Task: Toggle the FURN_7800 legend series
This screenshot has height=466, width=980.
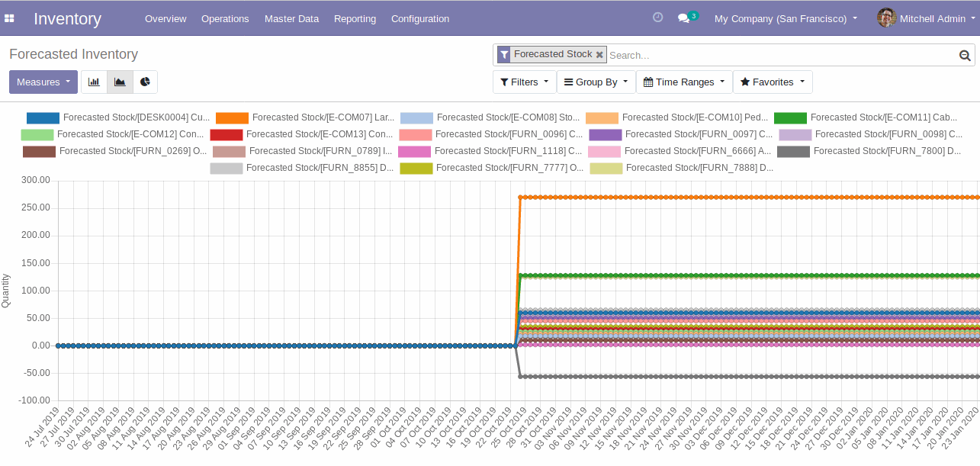Action: [x=869, y=152]
